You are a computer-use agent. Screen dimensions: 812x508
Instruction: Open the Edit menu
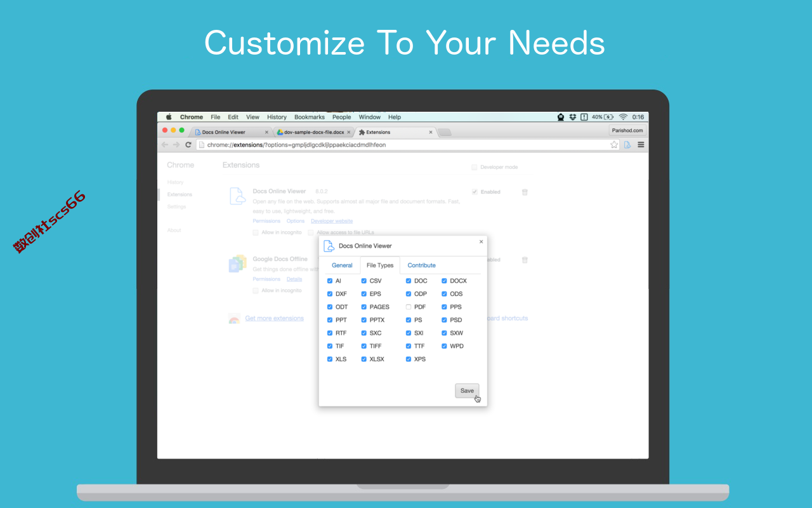point(233,117)
